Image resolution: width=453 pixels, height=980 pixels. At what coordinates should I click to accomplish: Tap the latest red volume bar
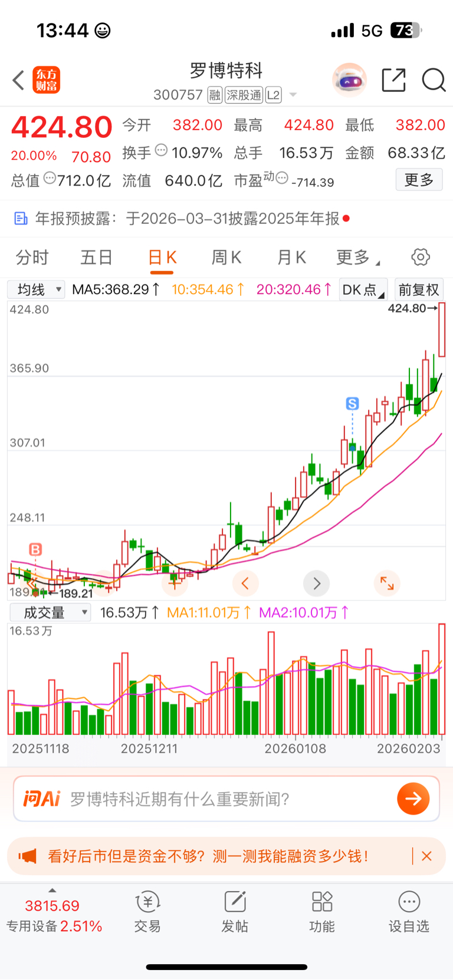[x=442, y=679]
